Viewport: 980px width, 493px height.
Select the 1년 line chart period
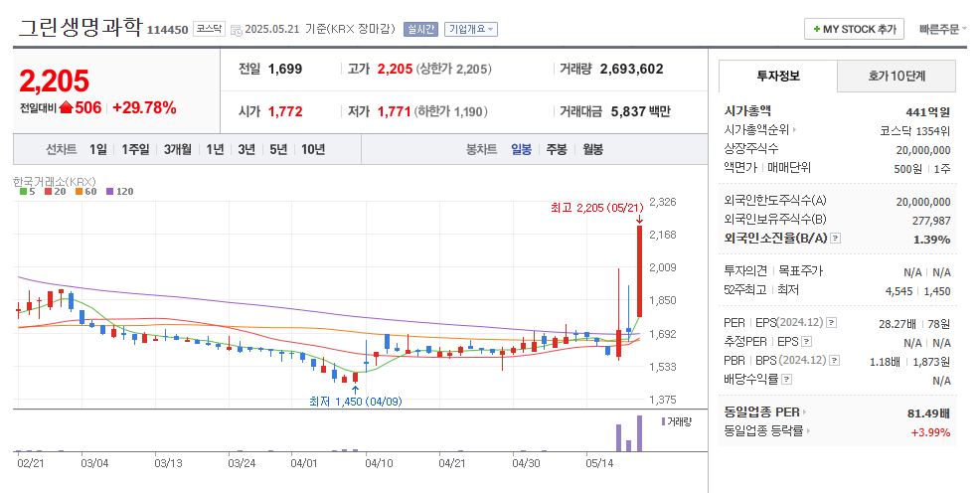pos(215,149)
